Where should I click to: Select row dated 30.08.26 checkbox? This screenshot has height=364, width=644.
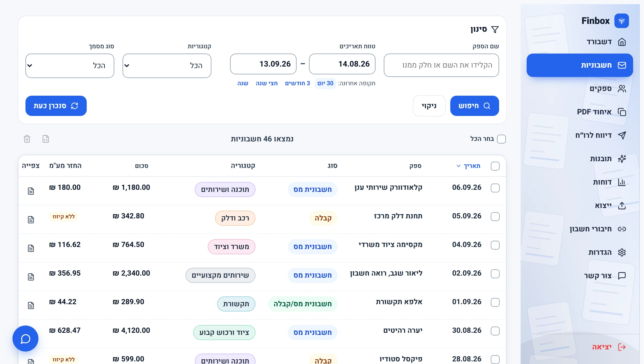coord(495,331)
